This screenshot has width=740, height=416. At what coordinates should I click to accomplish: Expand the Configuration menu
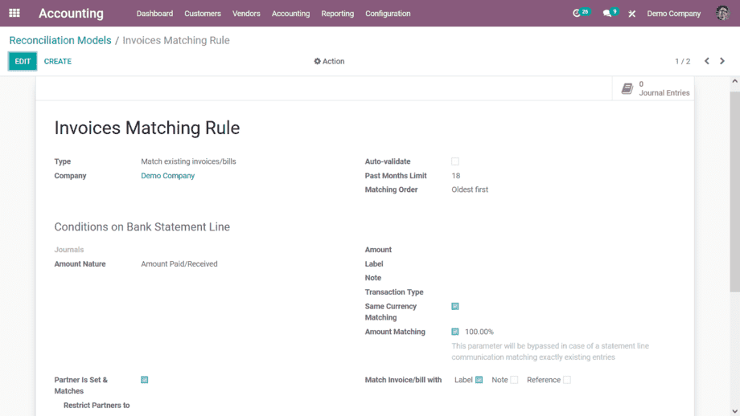388,14
